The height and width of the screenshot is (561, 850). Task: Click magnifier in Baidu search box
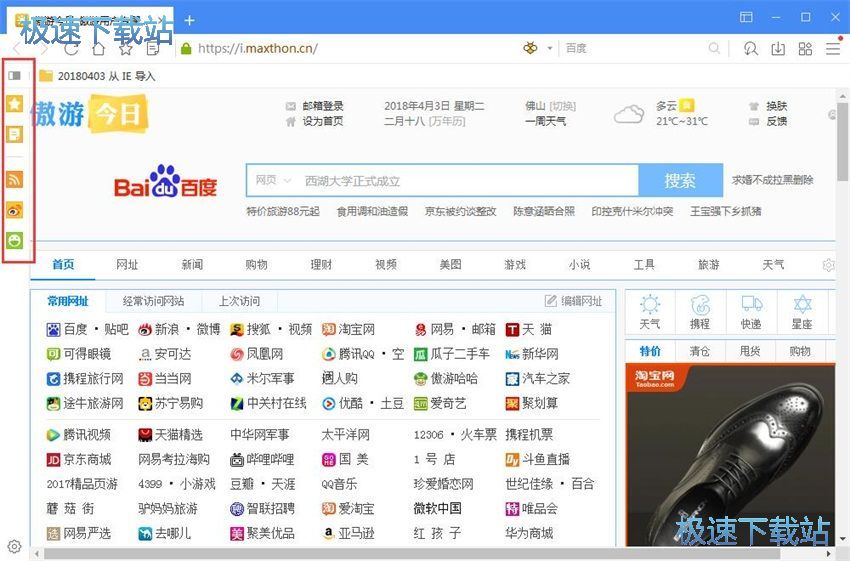[714, 48]
